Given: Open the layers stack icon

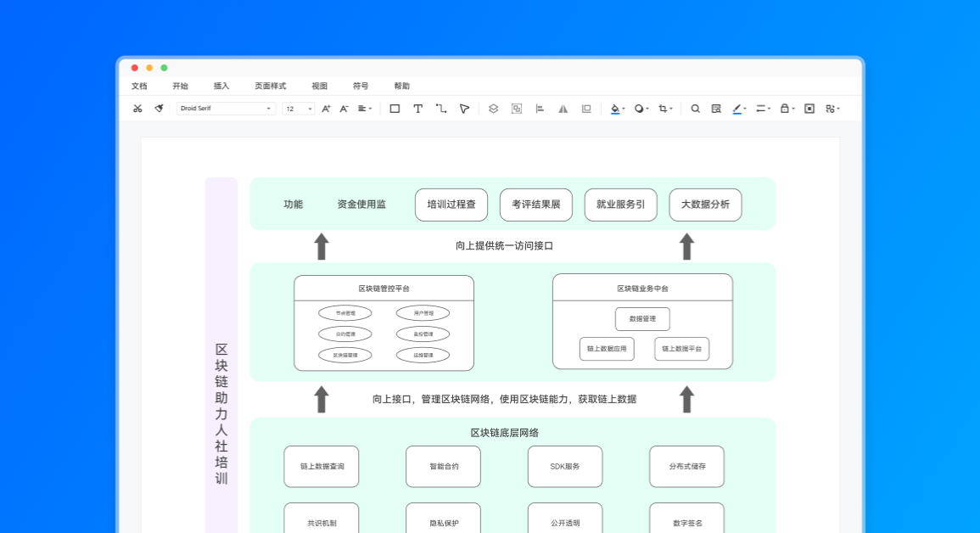Looking at the screenshot, I should click(493, 109).
